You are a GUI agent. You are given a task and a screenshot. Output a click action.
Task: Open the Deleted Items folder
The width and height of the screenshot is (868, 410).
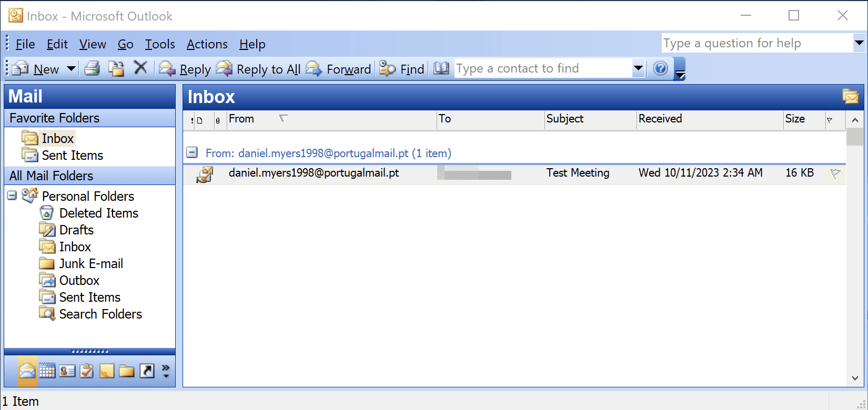[x=89, y=213]
